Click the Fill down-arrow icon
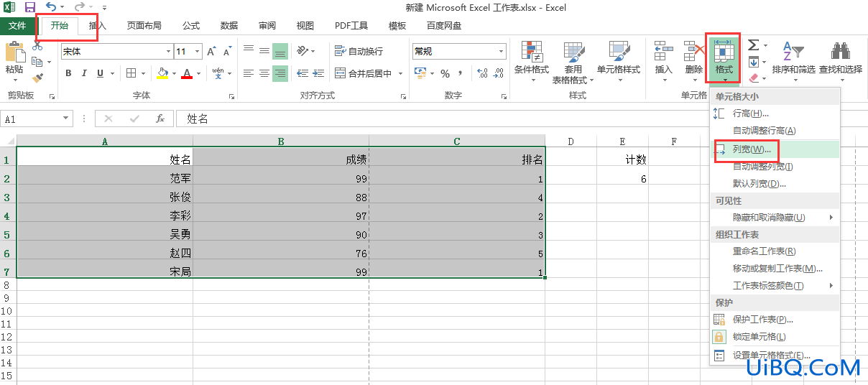This screenshot has width=868, height=385. (x=753, y=62)
